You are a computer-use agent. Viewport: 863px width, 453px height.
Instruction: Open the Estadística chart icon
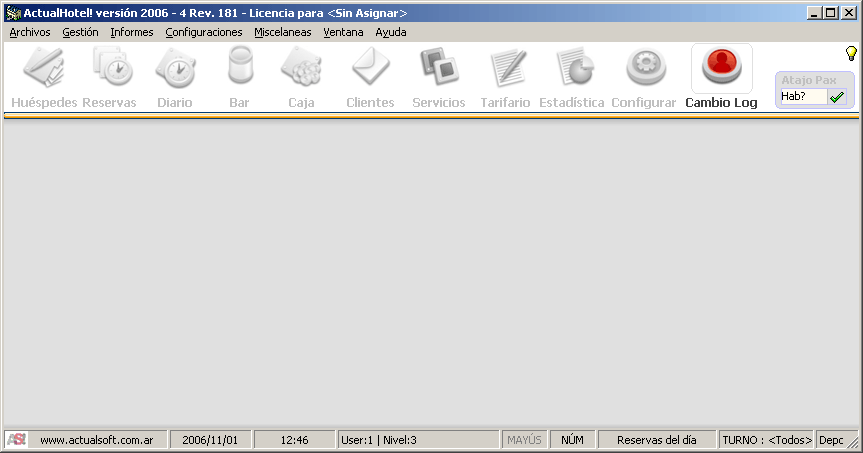572,70
